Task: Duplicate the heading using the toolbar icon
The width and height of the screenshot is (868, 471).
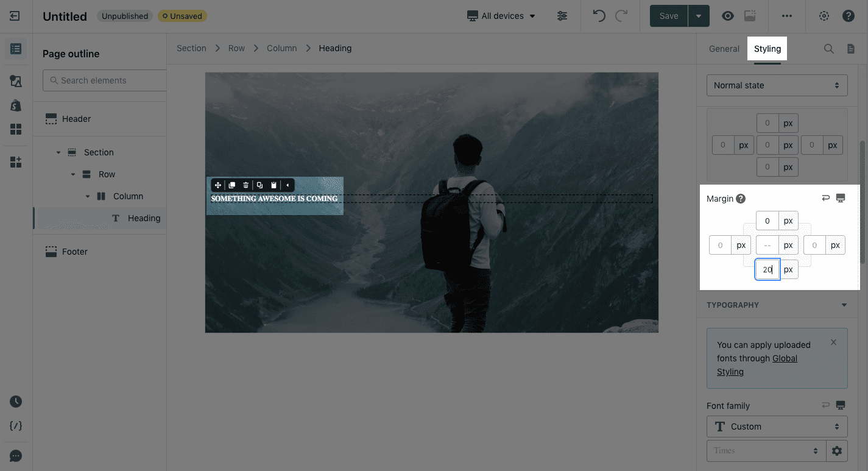Action: click(232, 185)
